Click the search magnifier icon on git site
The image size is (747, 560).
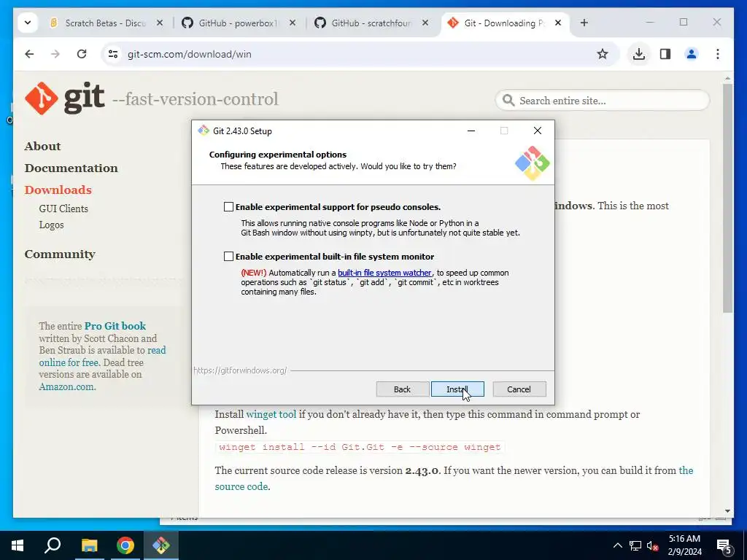508,101
